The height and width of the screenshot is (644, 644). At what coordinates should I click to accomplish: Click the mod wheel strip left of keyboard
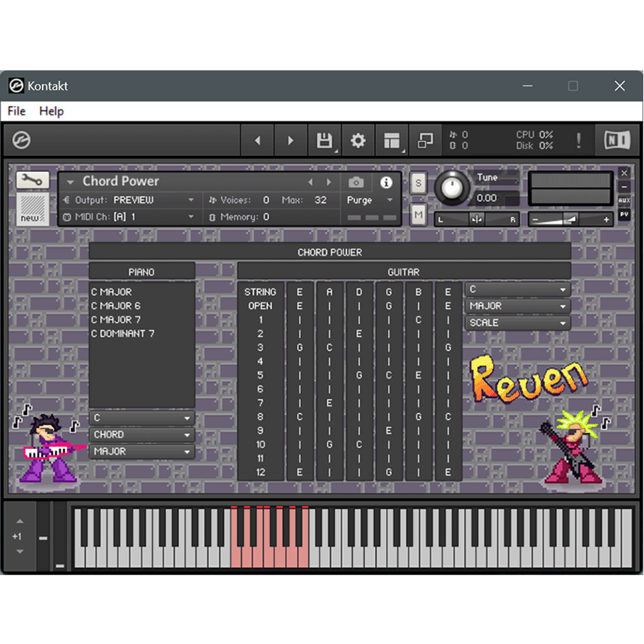(x=60, y=535)
